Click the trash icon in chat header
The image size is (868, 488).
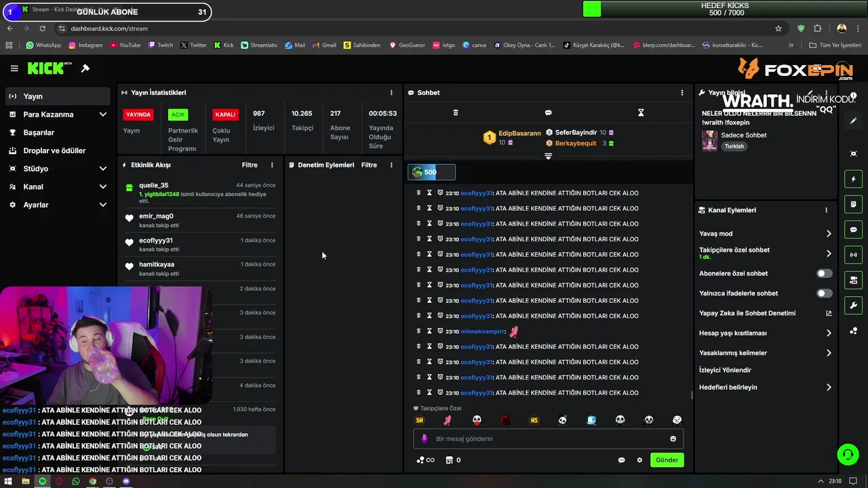click(456, 113)
